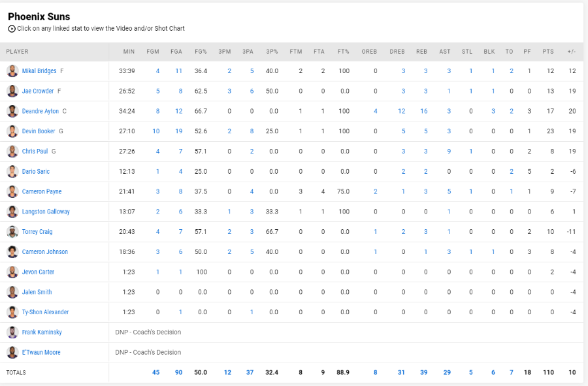Click the play video icon beside the instructions
The height and width of the screenshot is (386, 588).
tap(12, 29)
